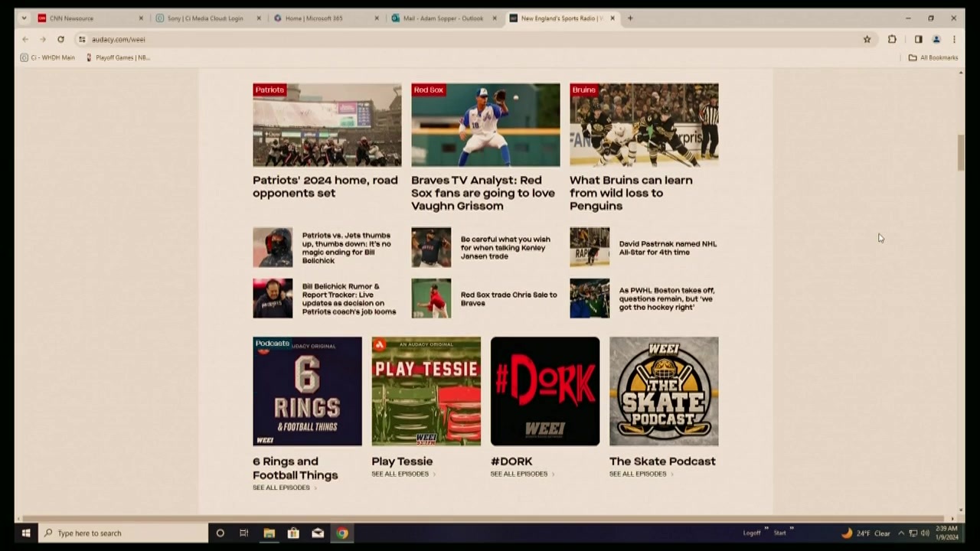The height and width of the screenshot is (551, 980).
Task: Click the audacy.com/weei address bar
Action: 118,39
